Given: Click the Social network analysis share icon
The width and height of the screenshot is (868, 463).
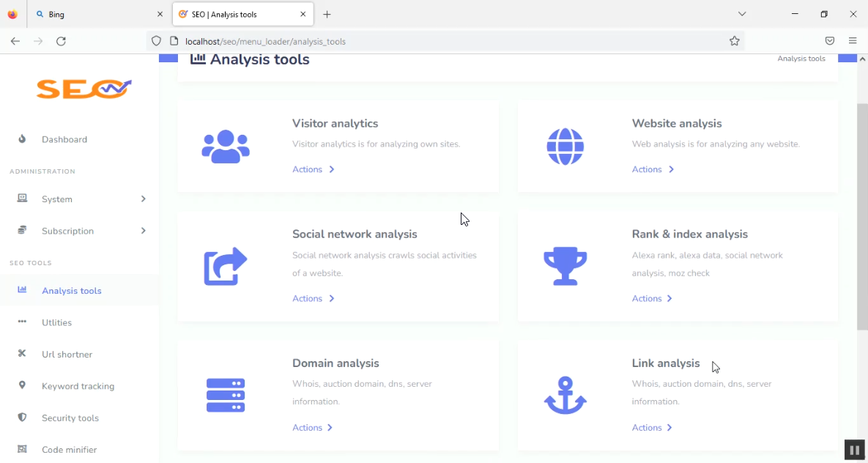Looking at the screenshot, I should tap(226, 266).
